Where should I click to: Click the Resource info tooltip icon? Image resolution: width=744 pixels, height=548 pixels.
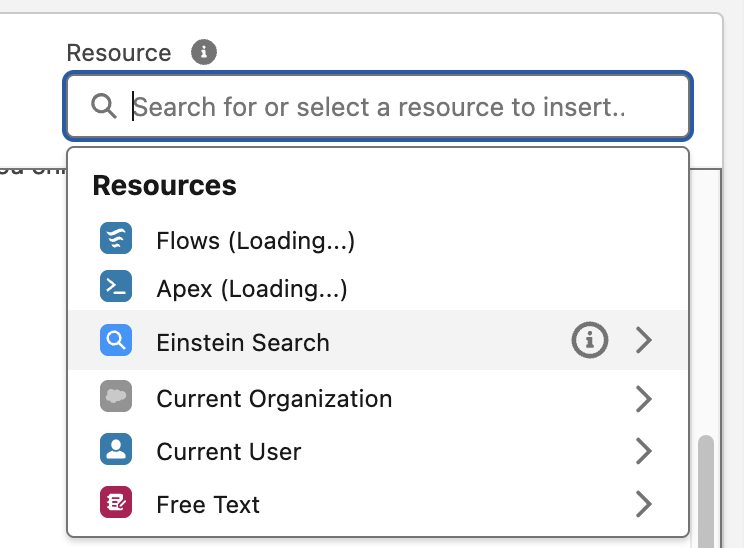[204, 52]
